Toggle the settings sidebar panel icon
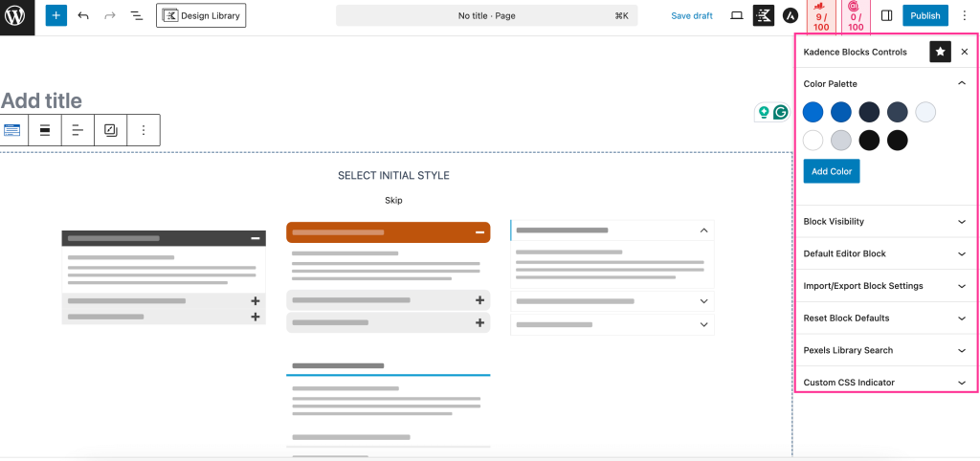The width and height of the screenshot is (980, 461). pyautogui.click(x=886, y=16)
